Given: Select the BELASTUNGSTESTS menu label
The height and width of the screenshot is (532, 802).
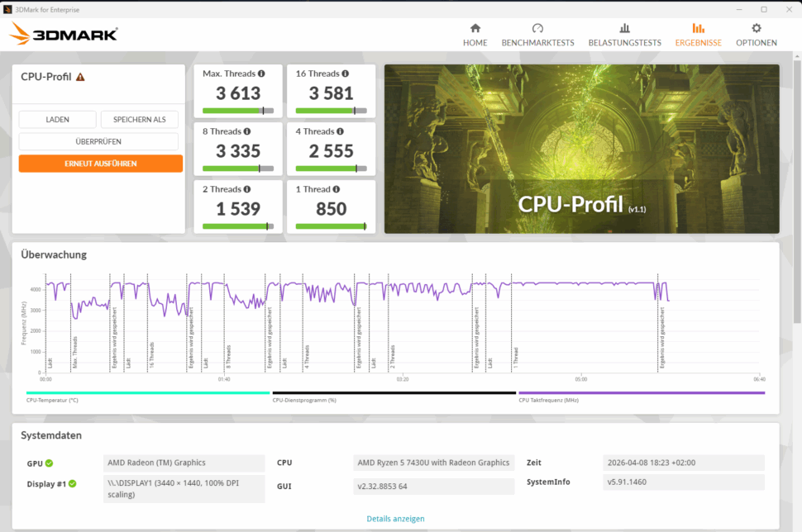Looking at the screenshot, I should (x=624, y=43).
